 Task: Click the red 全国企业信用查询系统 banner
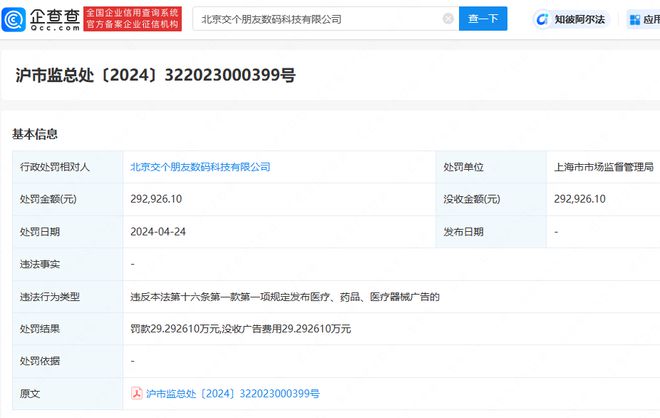click(133, 19)
